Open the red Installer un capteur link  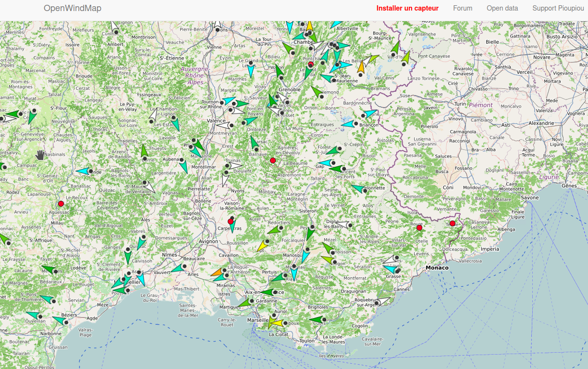pyautogui.click(x=407, y=8)
